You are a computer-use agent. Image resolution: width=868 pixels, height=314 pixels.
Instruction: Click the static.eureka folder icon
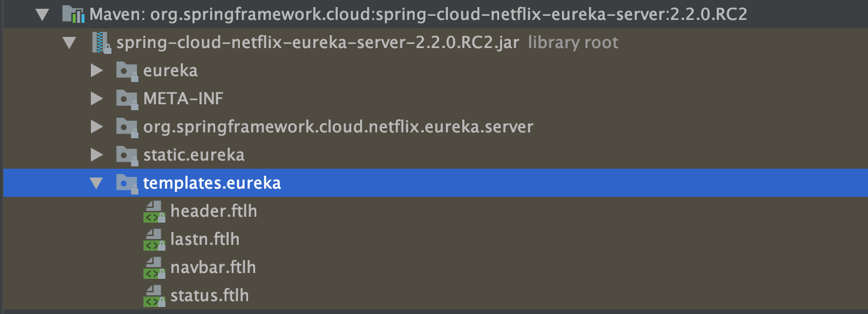(x=127, y=155)
